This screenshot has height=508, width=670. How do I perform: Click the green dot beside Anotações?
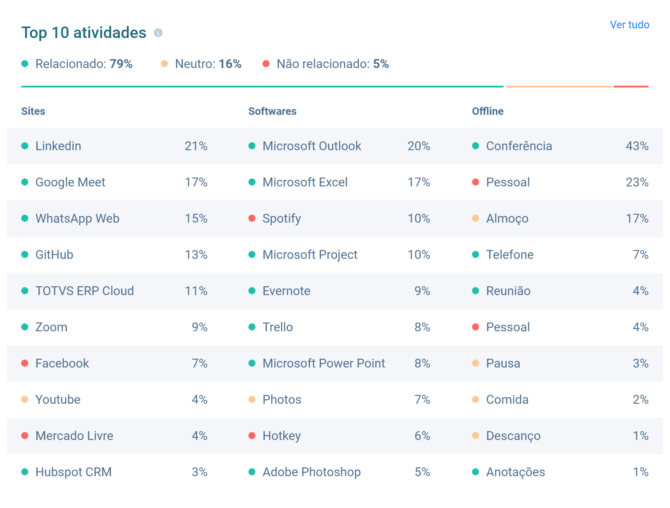(x=476, y=472)
